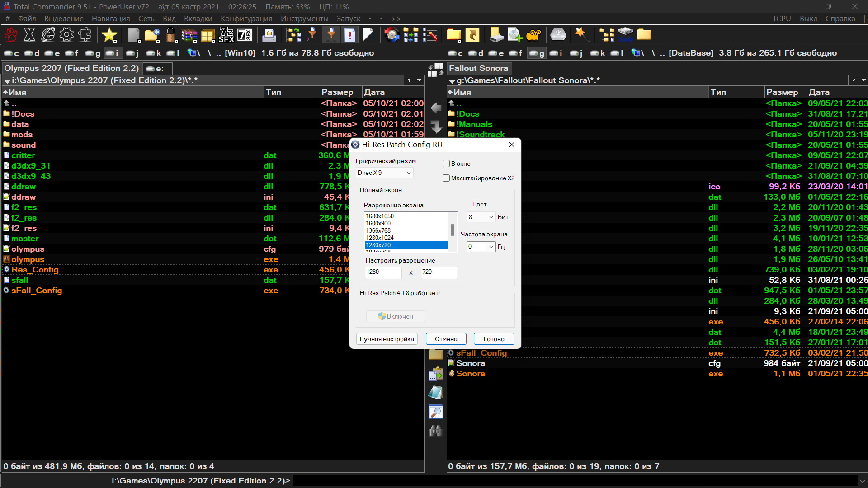This screenshot has height=488, width=868.
Task: Click the red paw print toolbar icon
Action: 11,35
